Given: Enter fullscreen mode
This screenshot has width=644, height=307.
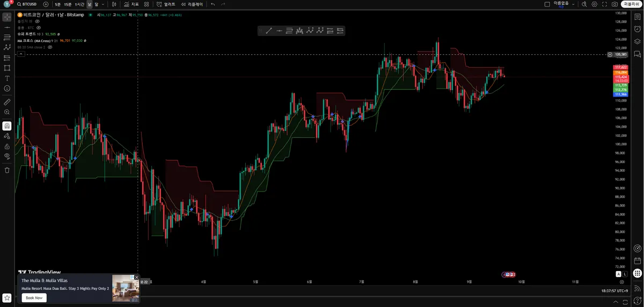Looking at the screenshot, I should (604, 4).
